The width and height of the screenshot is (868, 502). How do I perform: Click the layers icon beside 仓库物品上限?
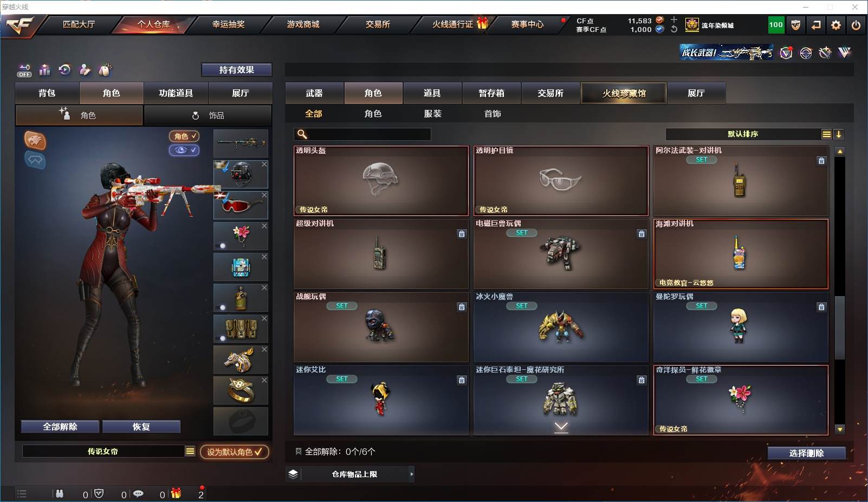coord(293,474)
